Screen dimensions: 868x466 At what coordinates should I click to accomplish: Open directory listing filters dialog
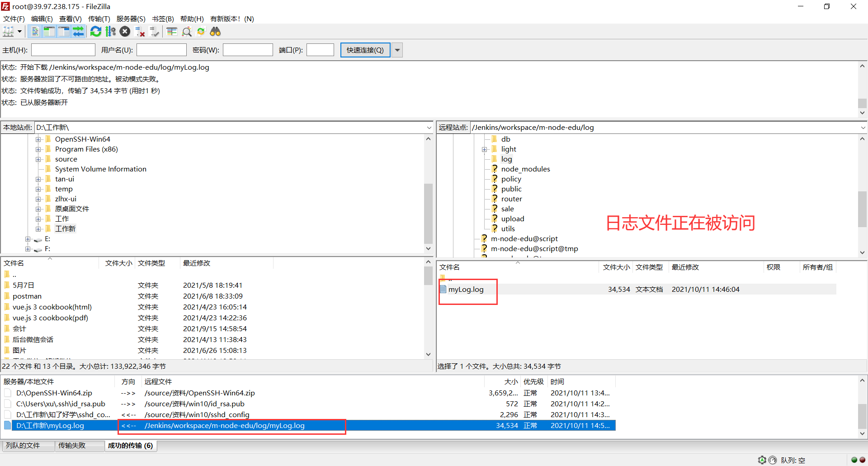[172, 32]
